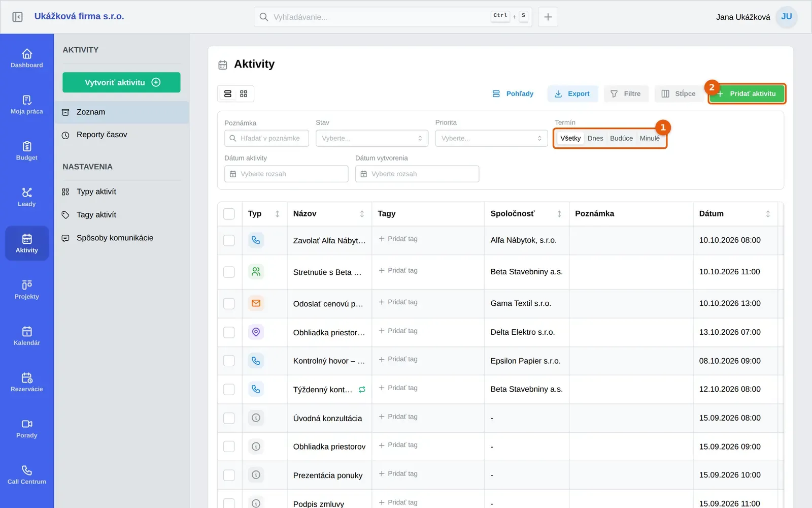
Task: Click the Vytvoriť aktivitu button
Action: [121, 82]
